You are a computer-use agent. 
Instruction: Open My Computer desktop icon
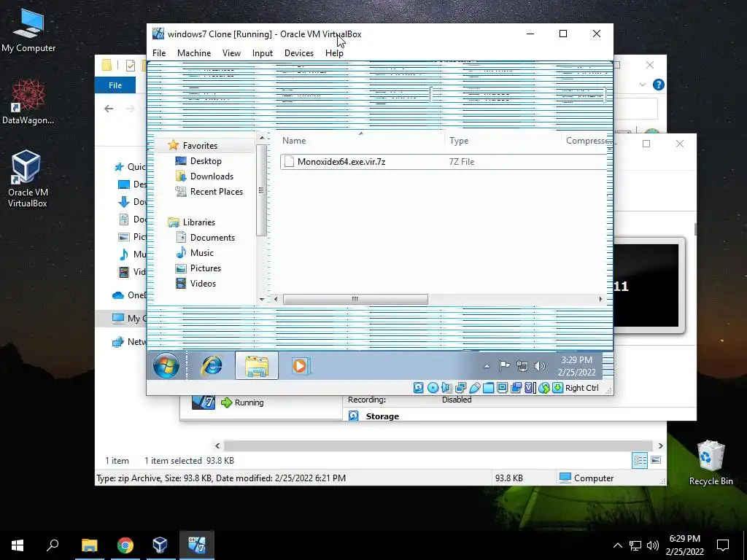pyautogui.click(x=28, y=30)
